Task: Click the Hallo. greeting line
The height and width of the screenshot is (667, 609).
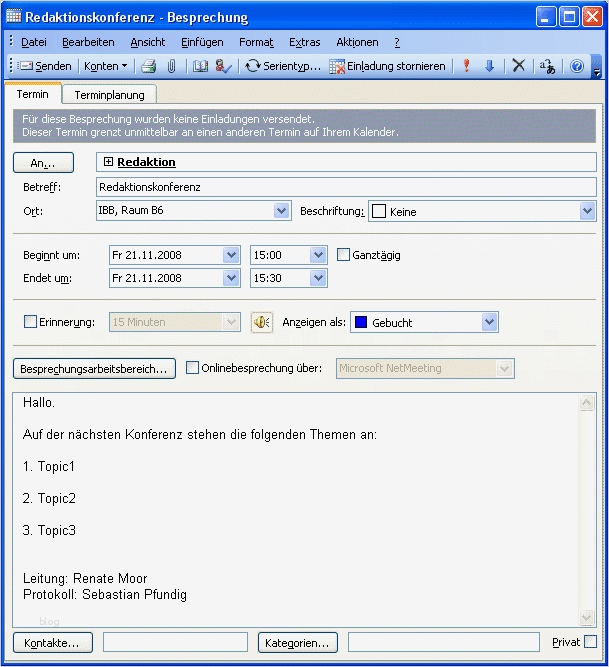Action: pyautogui.click(x=39, y=402)
